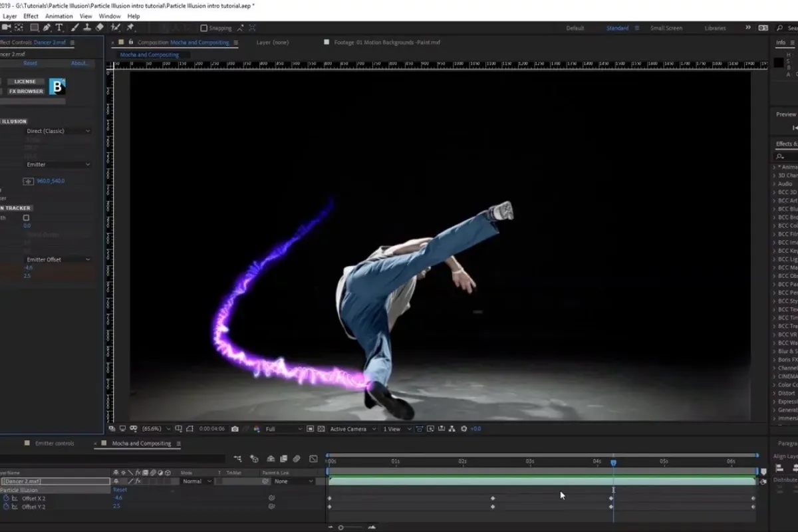Click the Offset X 2 stopwatch icon
Viewport: 798px width, 532px height.
pyautogui.click(x=6, y=498)
